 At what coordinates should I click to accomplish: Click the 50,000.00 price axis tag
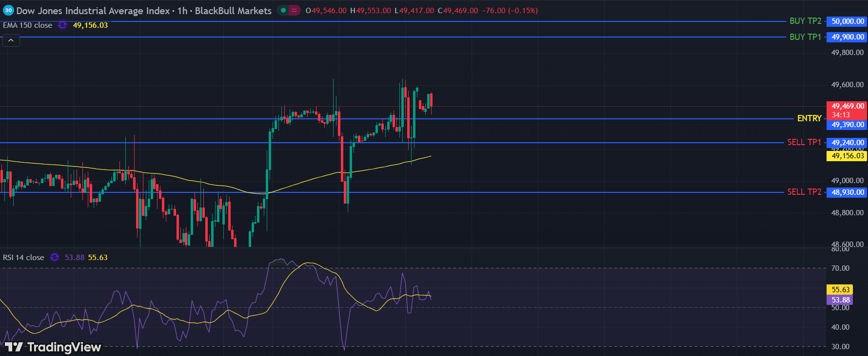point(848,21)
